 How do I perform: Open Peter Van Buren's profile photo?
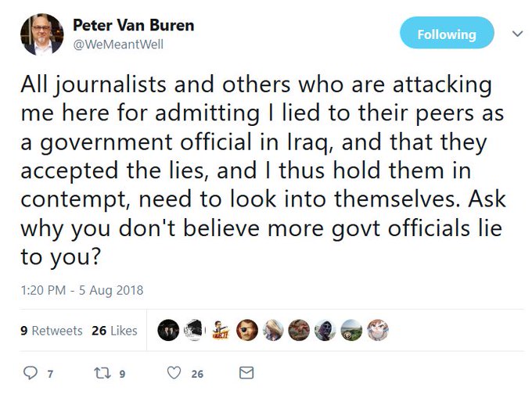41,34
